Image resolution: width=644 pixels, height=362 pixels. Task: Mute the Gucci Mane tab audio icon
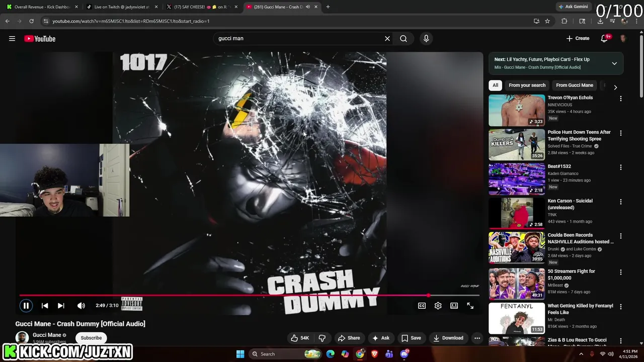point(307,7)
